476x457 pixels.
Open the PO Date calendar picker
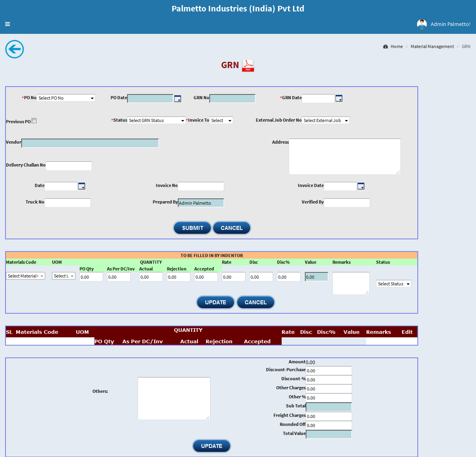coord(177,98)
